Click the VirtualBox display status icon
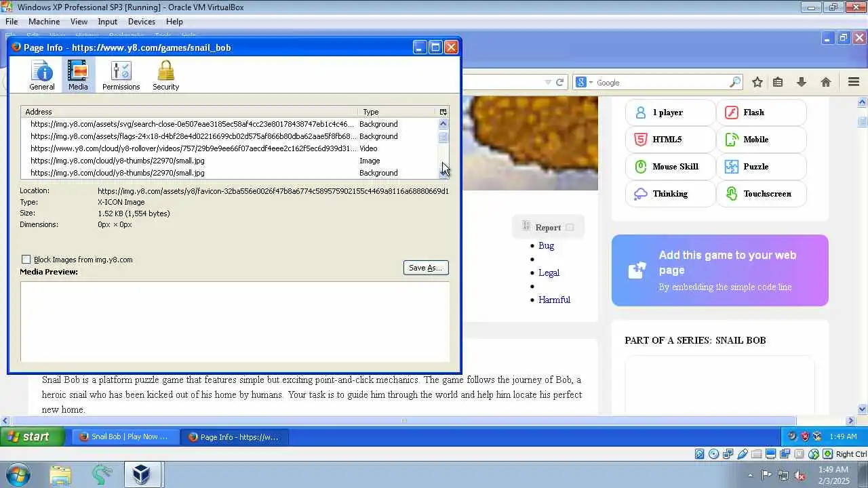 [771, 454]
